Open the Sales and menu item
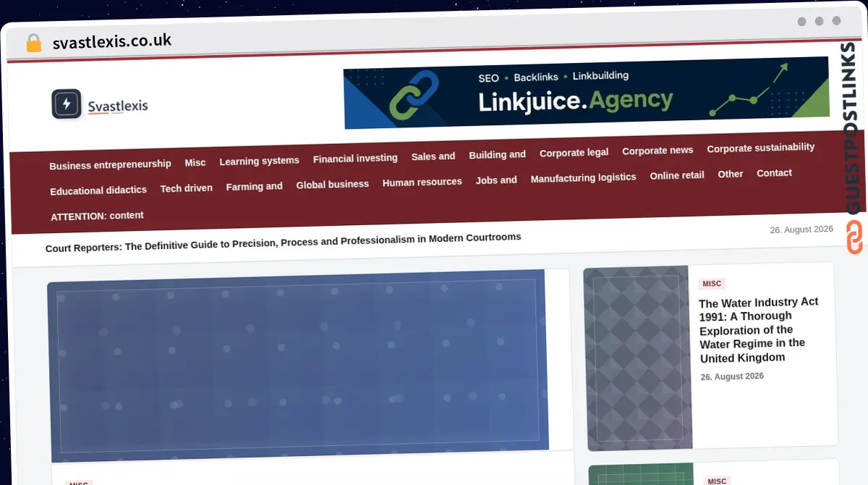Image resolution: width=868 pixels, height=485 pixels. [x=433, y=156]
